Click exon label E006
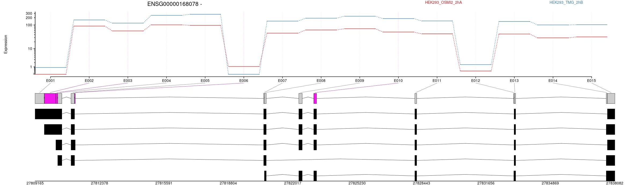This screenshot has width=644, height=188. pyautogui.click(x=244, y=81)
